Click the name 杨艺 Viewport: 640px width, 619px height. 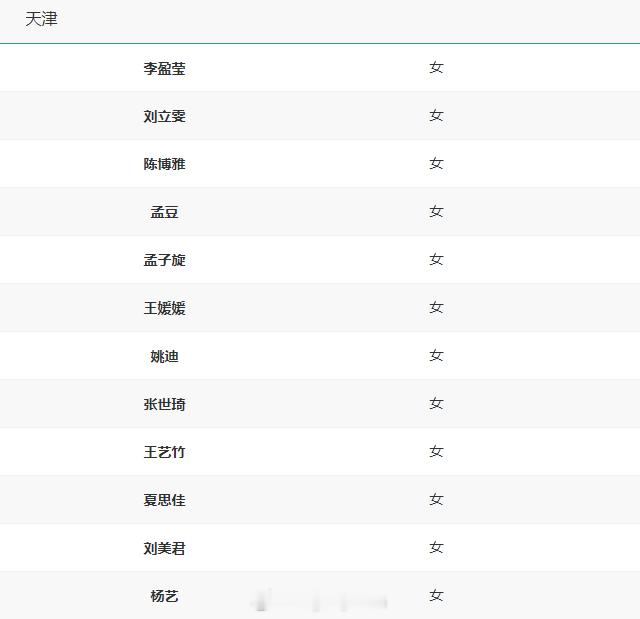[164, 596]
